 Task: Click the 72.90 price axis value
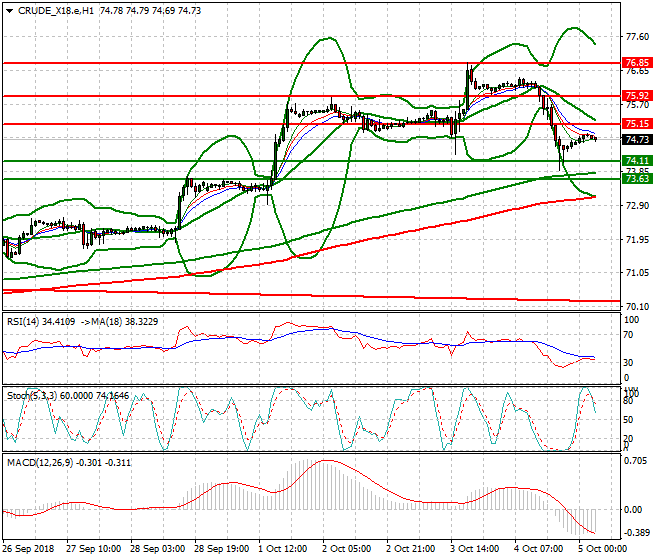coord(637,205)
